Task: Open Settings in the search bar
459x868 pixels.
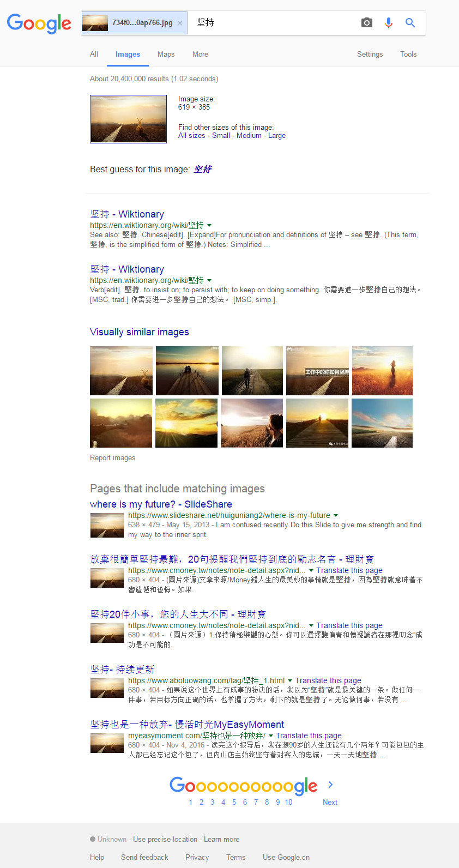Action: tap(370, 54)
